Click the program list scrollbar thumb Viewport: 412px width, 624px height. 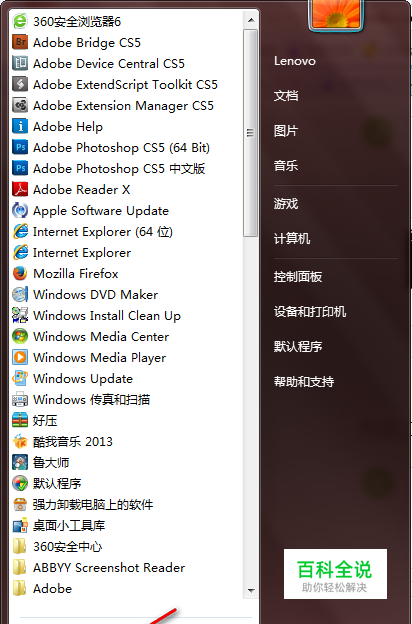point(251,133)
